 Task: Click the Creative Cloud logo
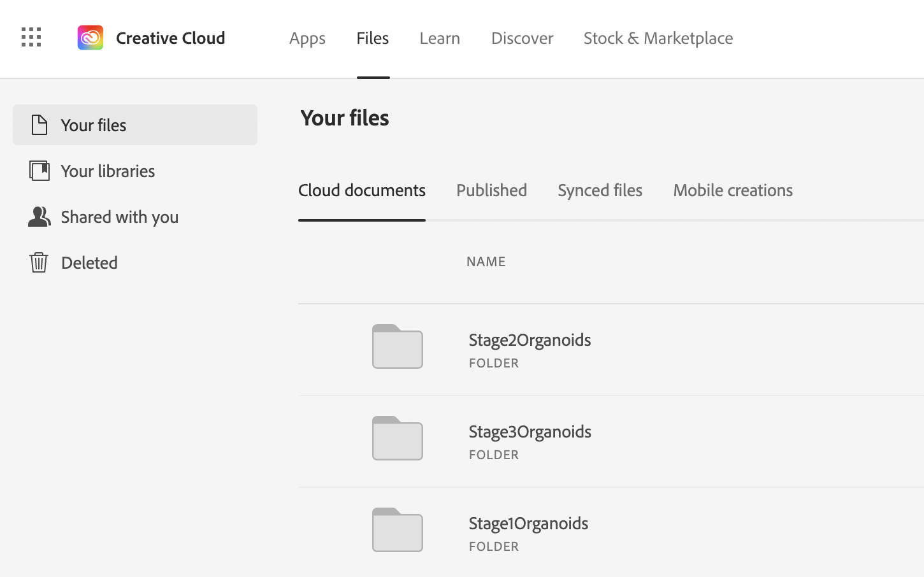click(90, 38)
